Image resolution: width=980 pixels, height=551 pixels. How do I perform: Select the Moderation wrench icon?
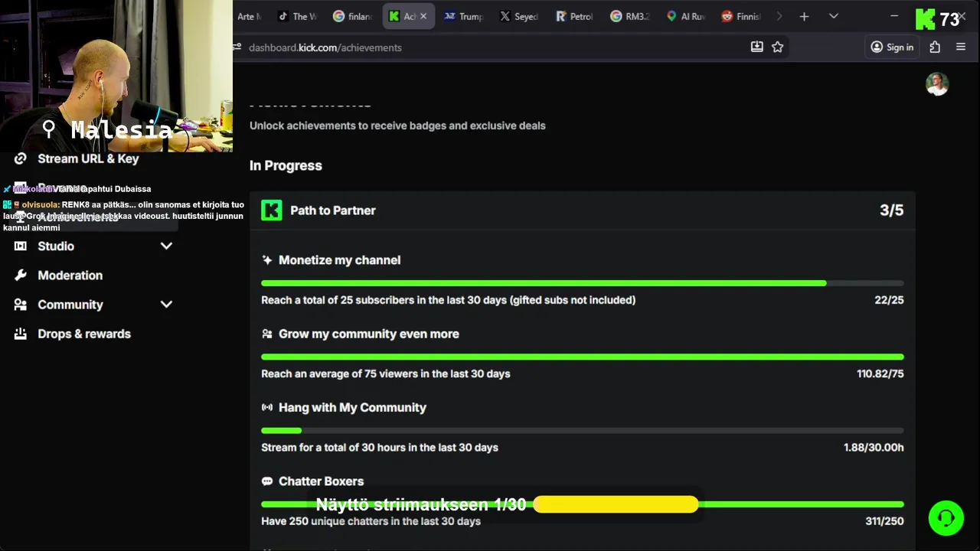pos(21,275)
